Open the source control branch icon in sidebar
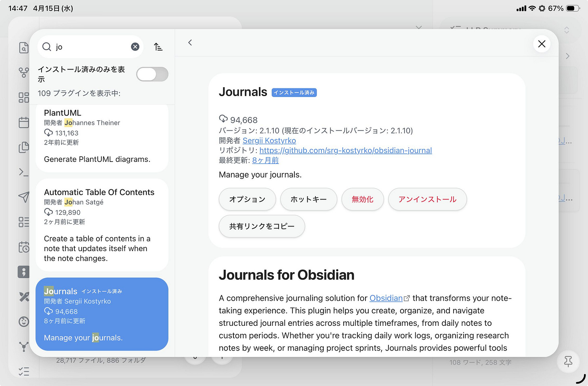Screen dimensions: 588x386 point(24,73)
